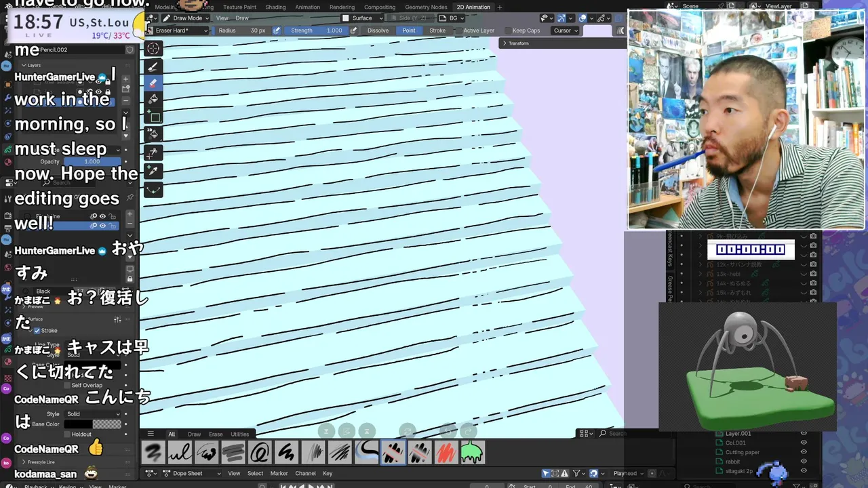
Task: Toggle the Self Overlap checkbox
Action: click(x=66, y=385)
